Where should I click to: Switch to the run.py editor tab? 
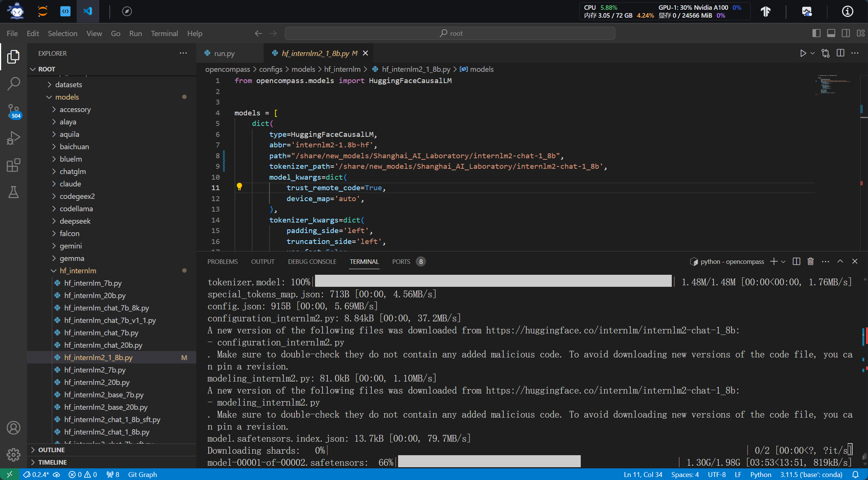224,53
